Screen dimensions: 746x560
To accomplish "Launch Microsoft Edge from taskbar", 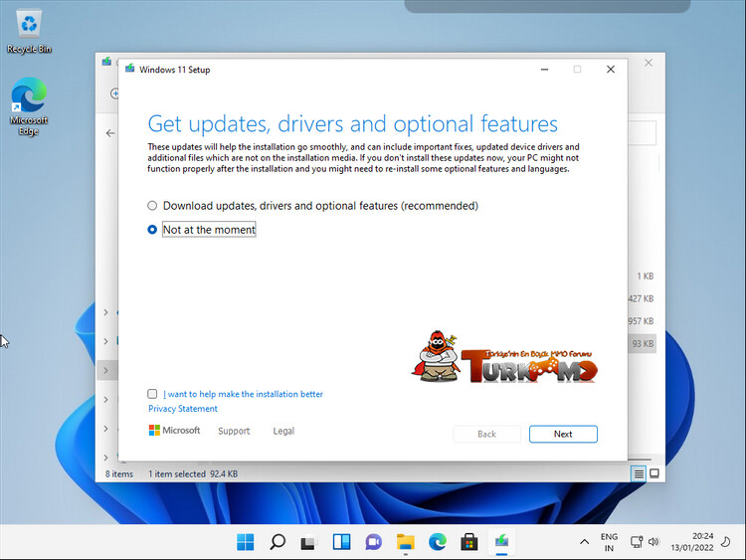I will [x=438, y=541].
